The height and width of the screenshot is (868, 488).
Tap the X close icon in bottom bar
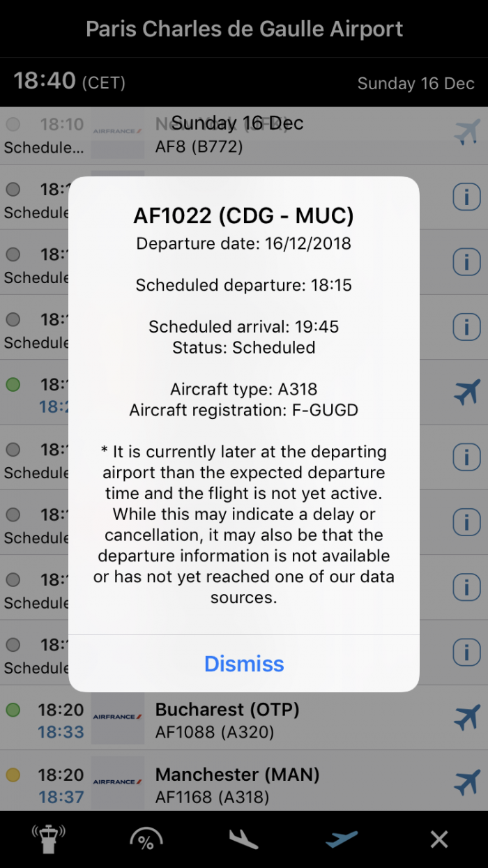coord(439,839)
